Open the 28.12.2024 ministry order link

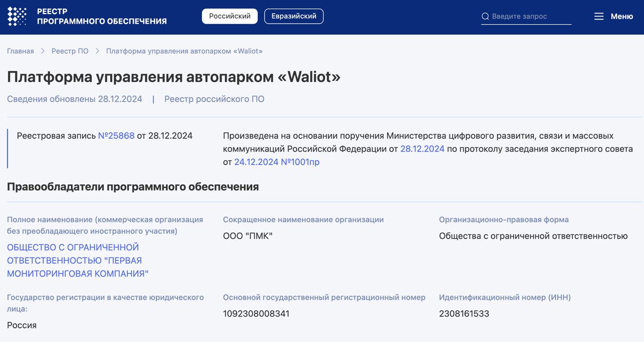(x=422, y=149)
